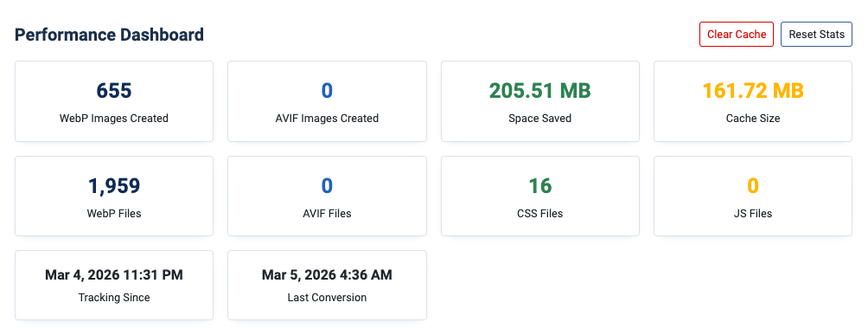
Task: Click the Reset Stats button
Action: pos(816,35)
